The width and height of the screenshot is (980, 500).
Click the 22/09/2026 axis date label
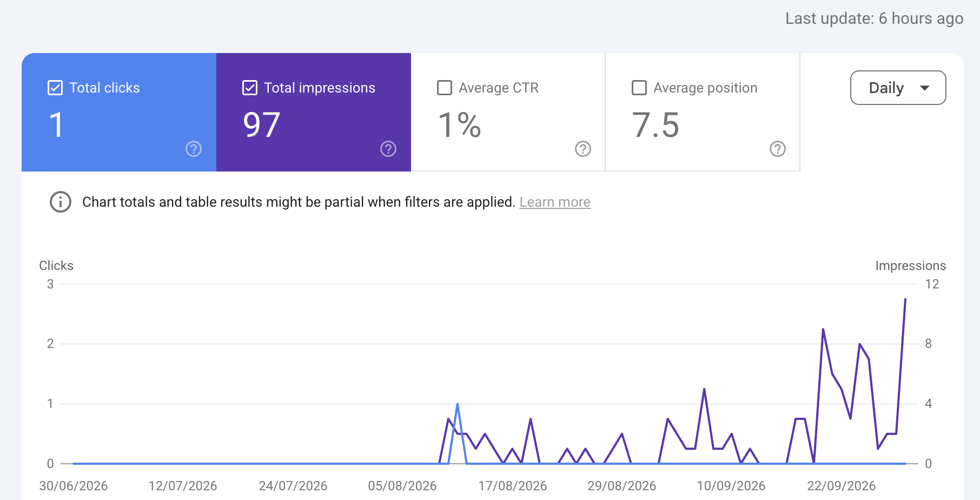click(842, 486)
